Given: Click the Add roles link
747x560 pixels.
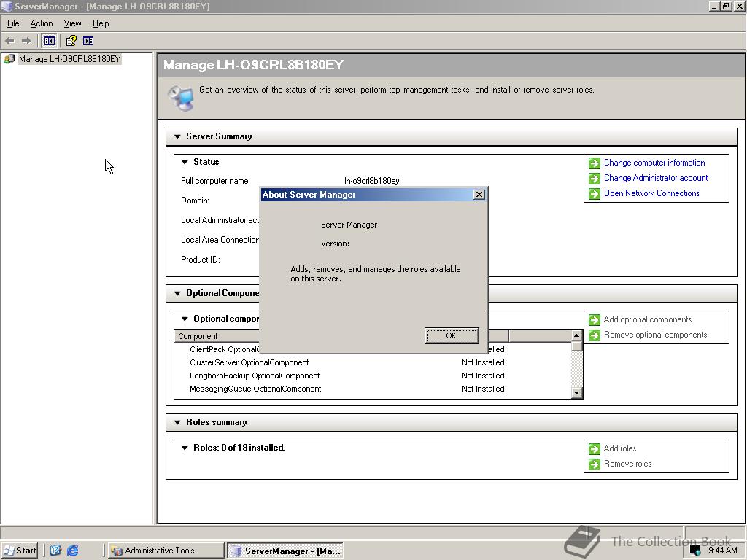Looking at the screenshot, I should [x=620, y=448].
